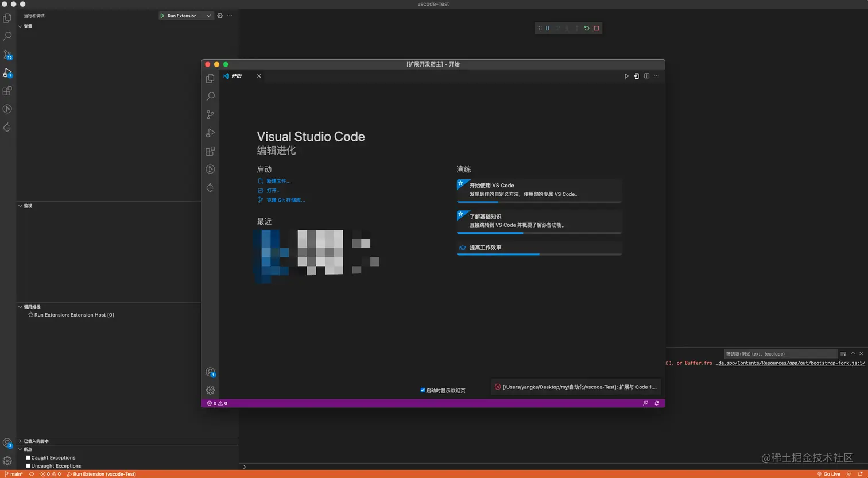Image resolution: width=868 pixels, height=478 pixels.
Task: Open Run and Debug in Extension Development Host
Action: click(211, 133)
